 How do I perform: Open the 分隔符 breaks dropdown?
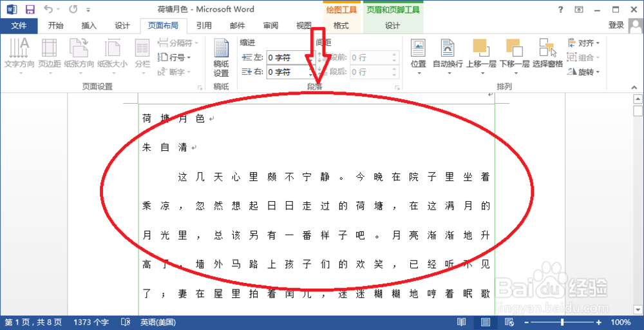(178, 43)
